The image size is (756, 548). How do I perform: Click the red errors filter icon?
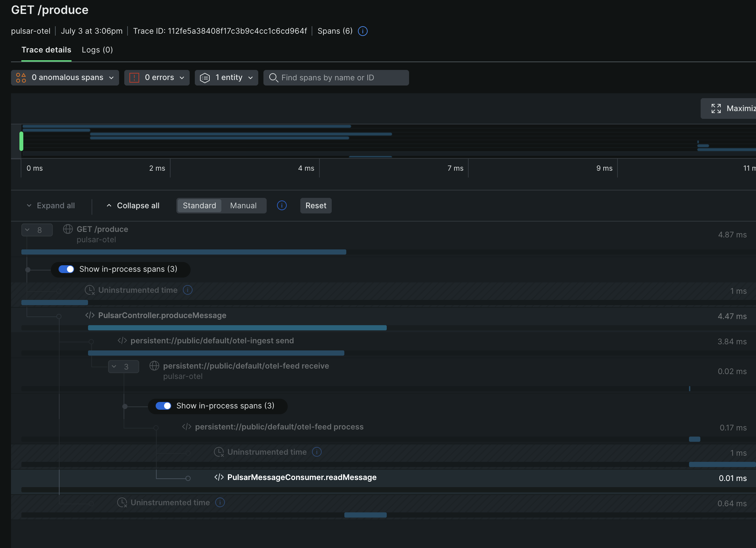pyautogui.click(x=134, y=77)
